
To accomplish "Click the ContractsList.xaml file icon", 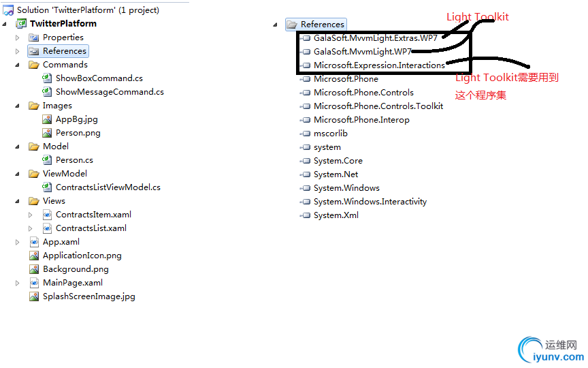I will pos(47,228).
